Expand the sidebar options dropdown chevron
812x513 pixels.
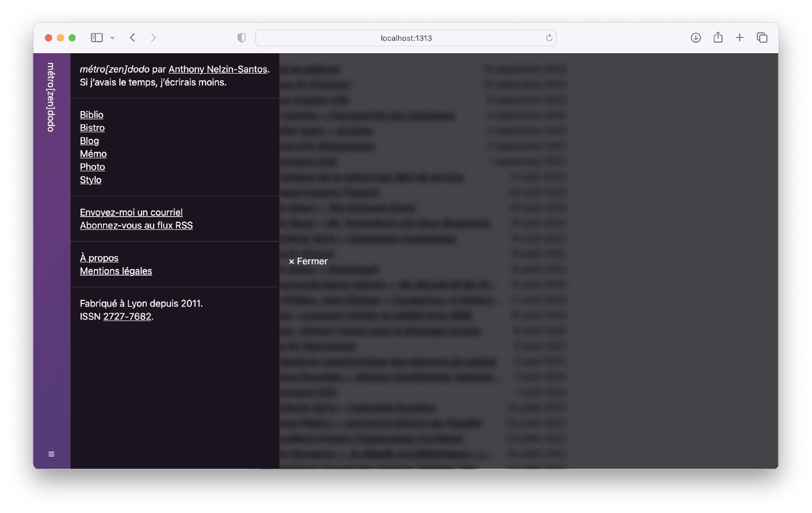pyautogui.click(x=113, y=38)
